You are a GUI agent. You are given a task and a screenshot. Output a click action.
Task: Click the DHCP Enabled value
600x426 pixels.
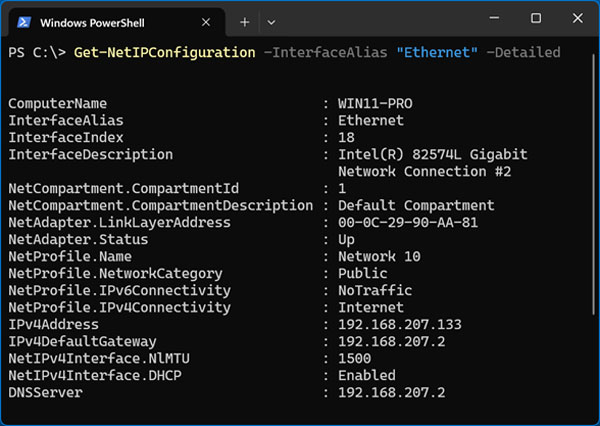(367, 375)
